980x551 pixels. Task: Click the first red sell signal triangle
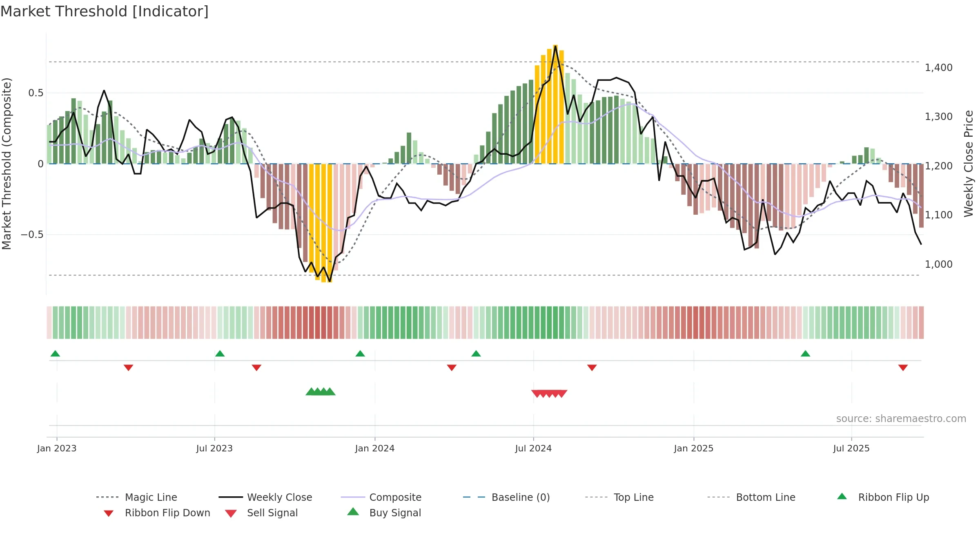pyautogui.click(x=537, y=394)
